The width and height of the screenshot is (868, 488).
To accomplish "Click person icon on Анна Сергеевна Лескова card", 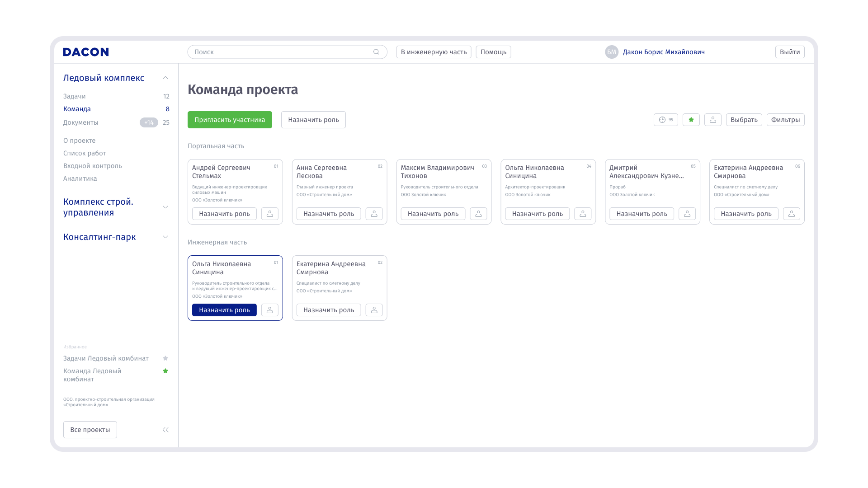I will tap(374, 214).
